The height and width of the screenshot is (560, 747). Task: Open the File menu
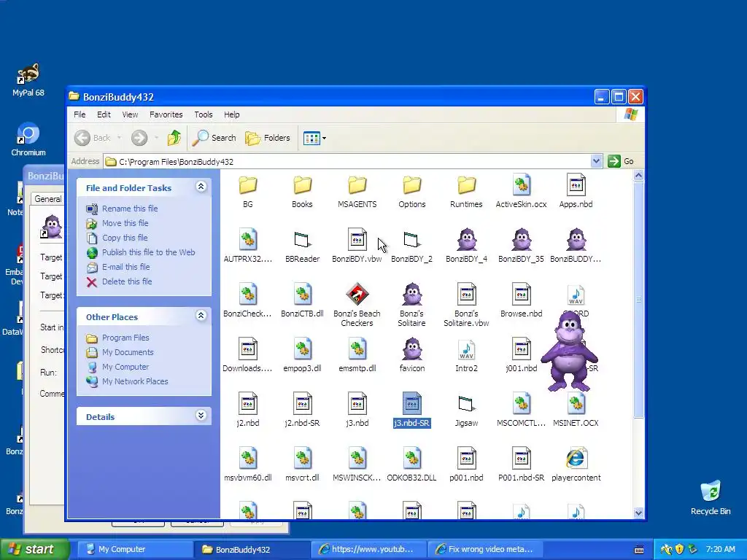pyautogui.click(x=80, y=114)
